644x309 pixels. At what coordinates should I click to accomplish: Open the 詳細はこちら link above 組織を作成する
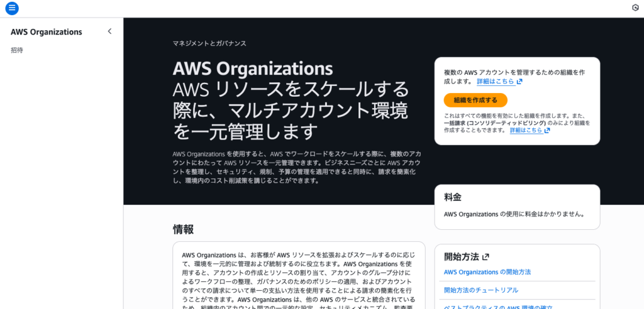[496, 82]
